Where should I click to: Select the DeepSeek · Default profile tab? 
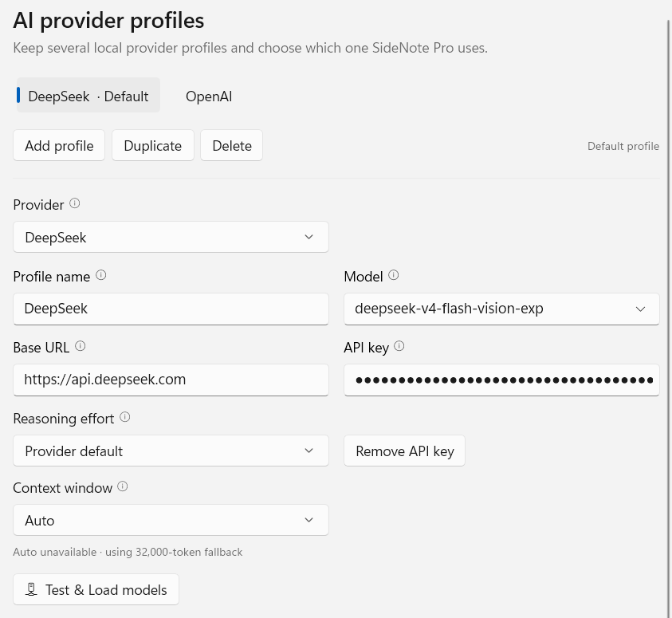point(88,95)
